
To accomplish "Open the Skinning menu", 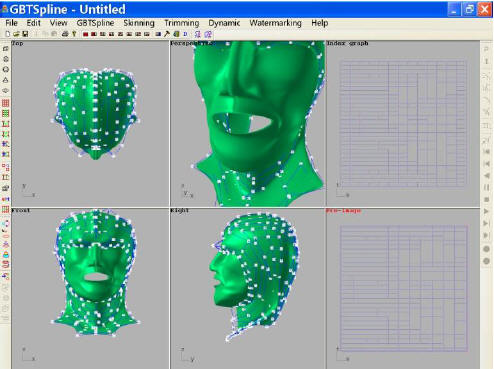I will (x=139, y=23).
